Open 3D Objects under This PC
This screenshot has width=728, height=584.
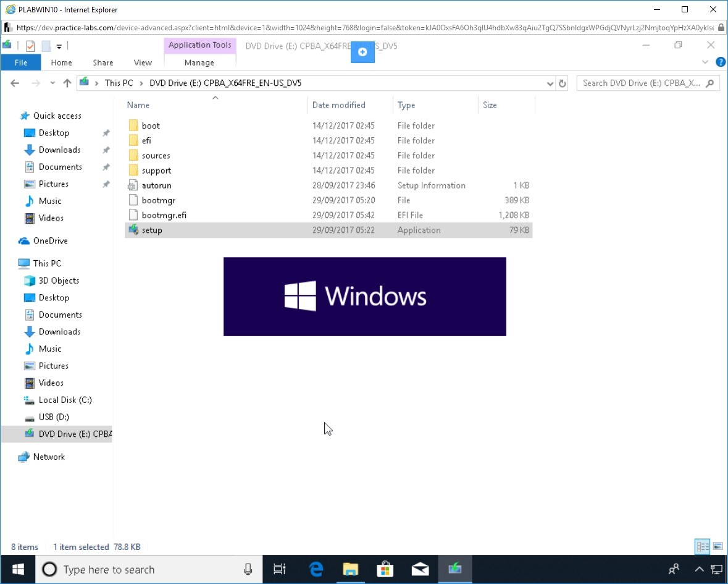click(59, 281)
